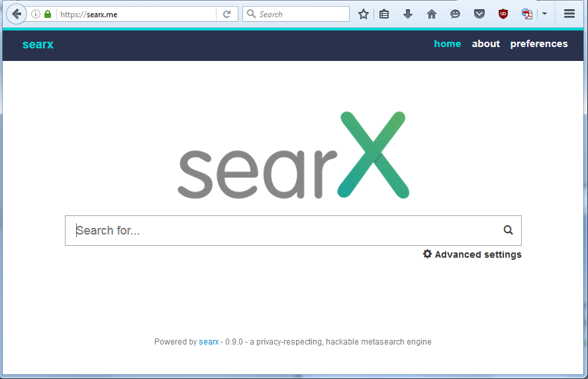588x379 pixels.
Task: Click the large searx logo image
Action: (293, 155)
